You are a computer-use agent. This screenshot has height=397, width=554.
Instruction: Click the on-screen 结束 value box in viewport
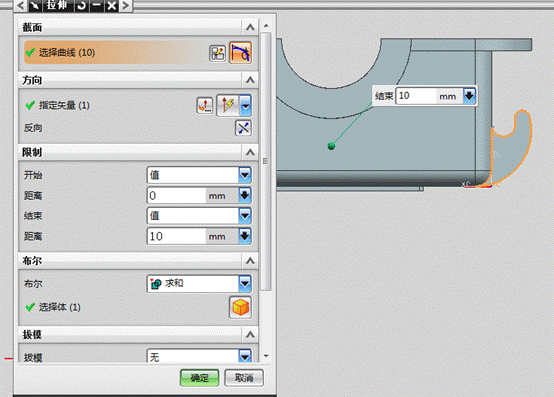click(x=415, y=96)
